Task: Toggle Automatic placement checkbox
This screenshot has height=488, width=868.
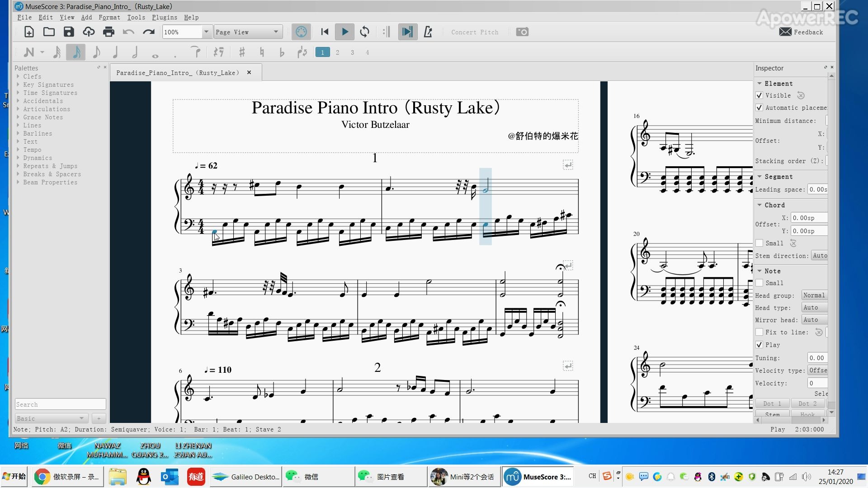Action: 759,108
